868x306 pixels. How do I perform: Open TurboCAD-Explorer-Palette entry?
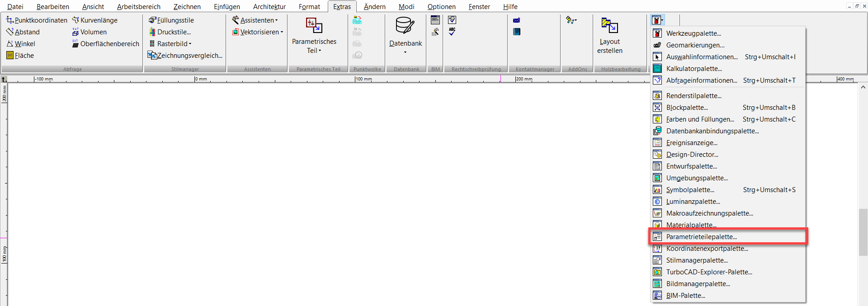pyautogui.click(x=709, y=272)
